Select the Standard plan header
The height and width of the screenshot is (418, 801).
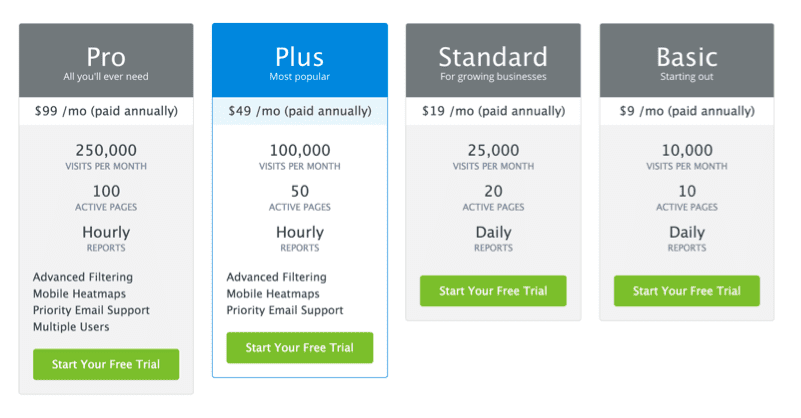pyautogui.click(x=493, y=61)
